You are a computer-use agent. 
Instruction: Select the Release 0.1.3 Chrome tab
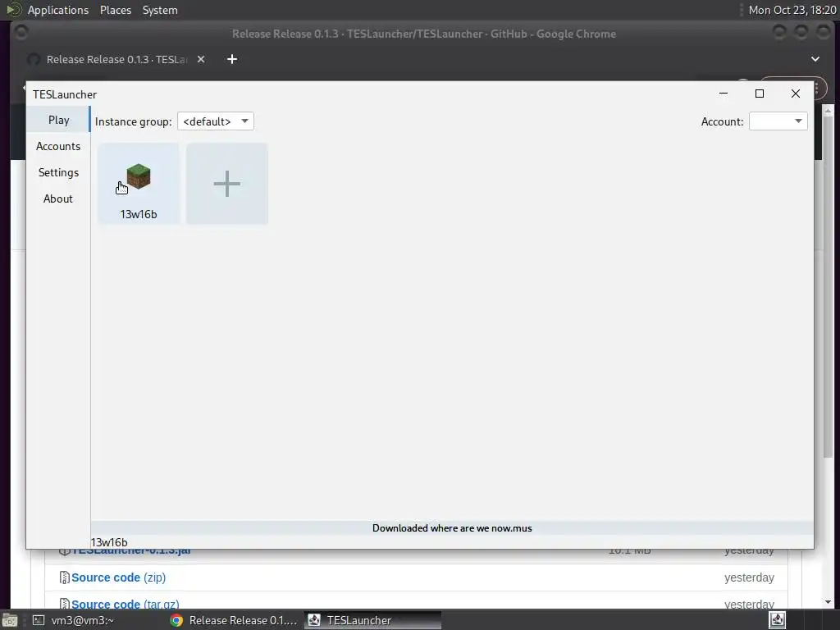[x=116, y=59]
